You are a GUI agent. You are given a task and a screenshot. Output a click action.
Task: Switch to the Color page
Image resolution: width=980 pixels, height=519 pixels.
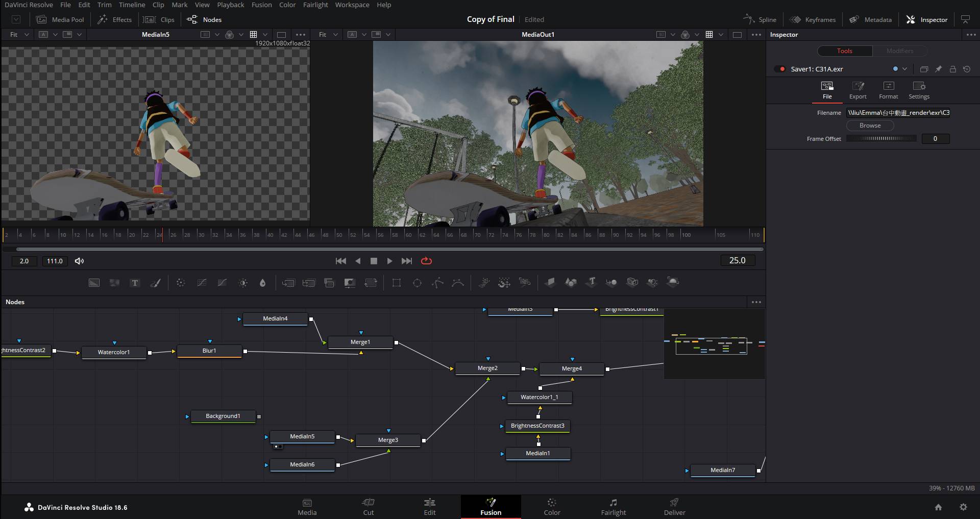pyautogui.click(x=552, y=507)
